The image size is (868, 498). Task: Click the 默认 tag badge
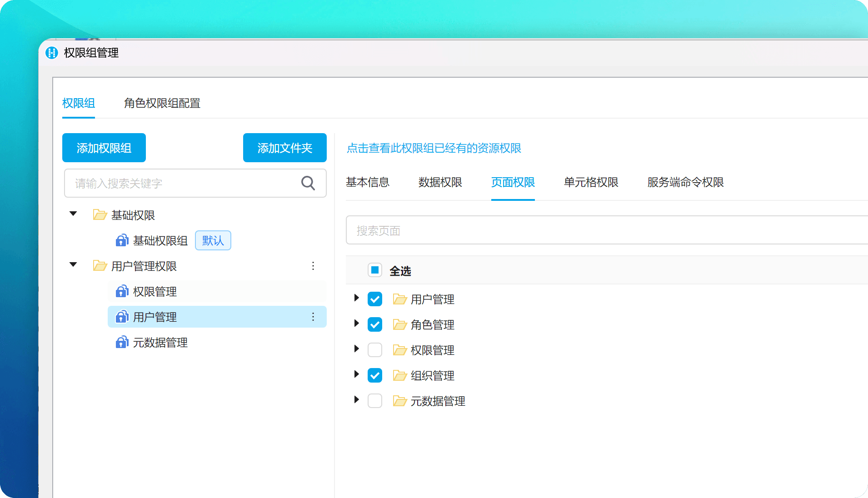pos(213,240)
